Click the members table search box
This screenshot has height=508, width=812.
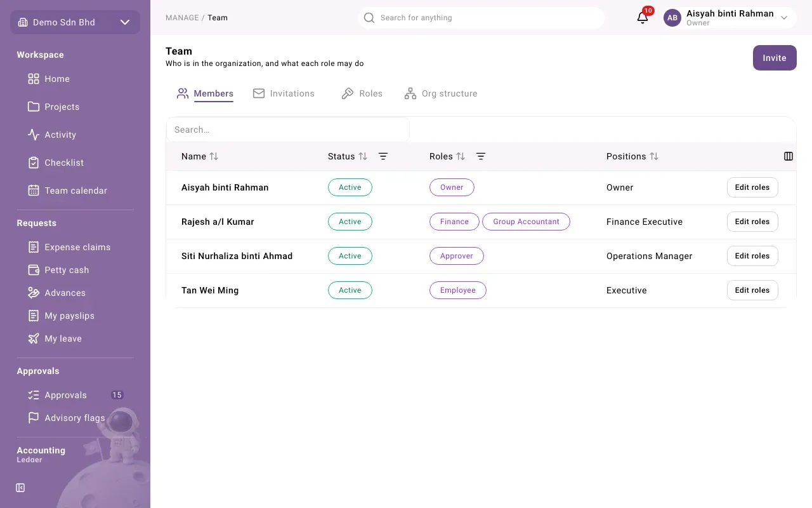[288, 130]
